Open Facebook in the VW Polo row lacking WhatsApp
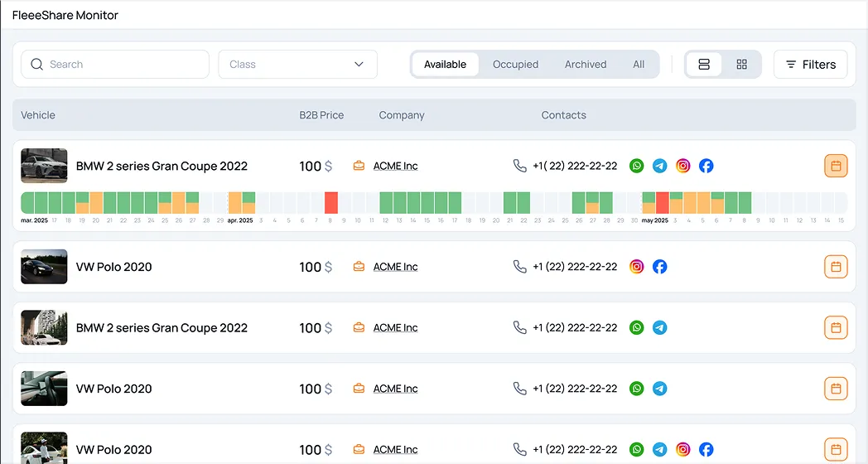 660,266
